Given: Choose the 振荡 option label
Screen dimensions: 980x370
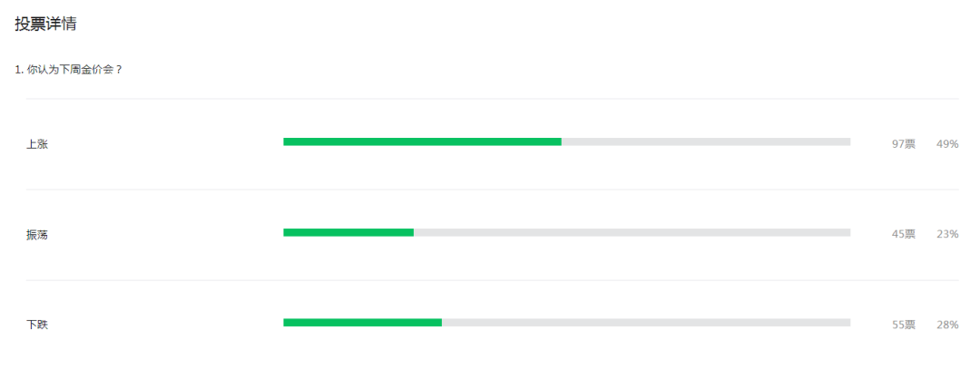Looking at the screenshot, I should pos(37,235).
